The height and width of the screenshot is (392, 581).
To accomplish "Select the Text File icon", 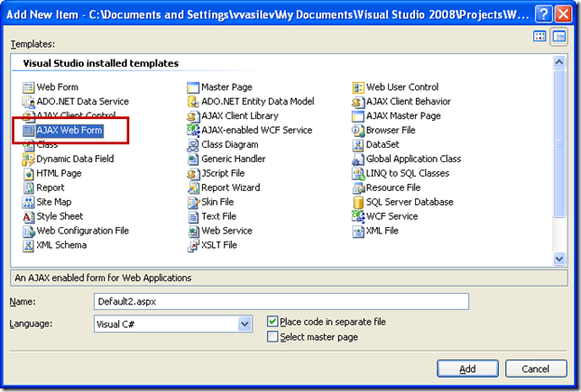I will 193,217.
